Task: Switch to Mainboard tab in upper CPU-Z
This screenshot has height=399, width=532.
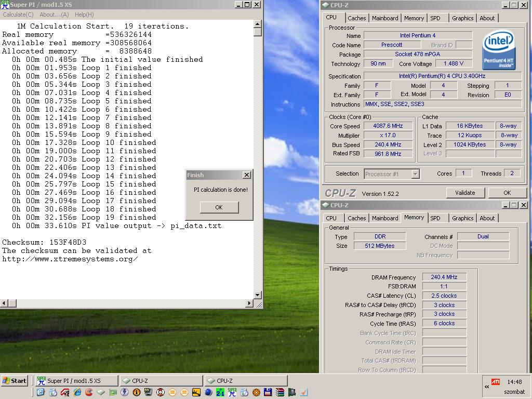Action: [x=385, y=18]
